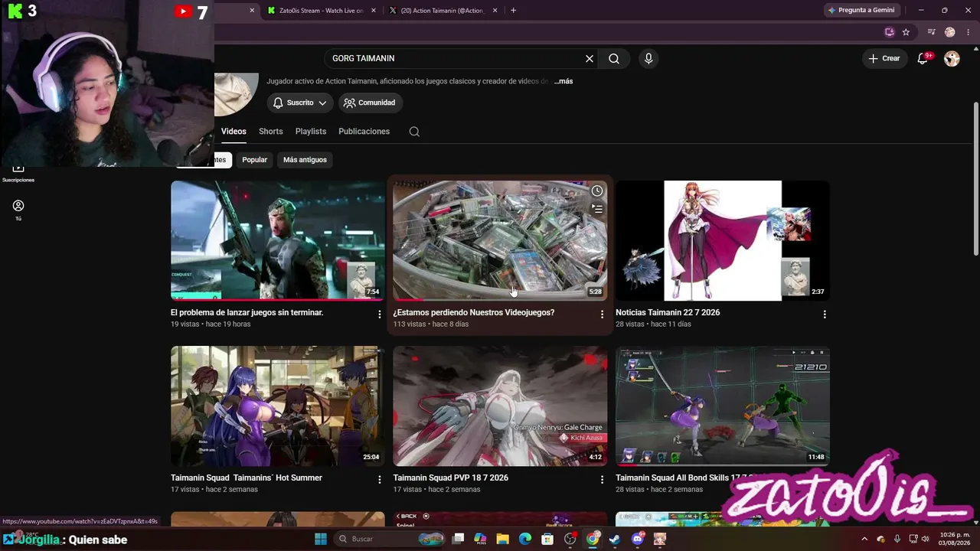
Task: Open Microsoft 365 from the taskbar
Action: click(x=480, y=539)
